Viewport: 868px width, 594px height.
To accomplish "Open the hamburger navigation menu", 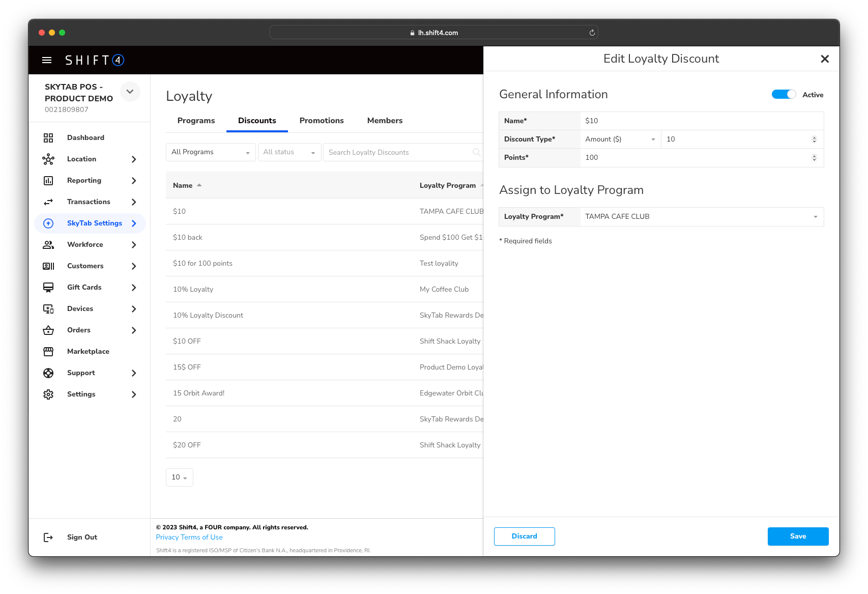I will click(47, 60).
